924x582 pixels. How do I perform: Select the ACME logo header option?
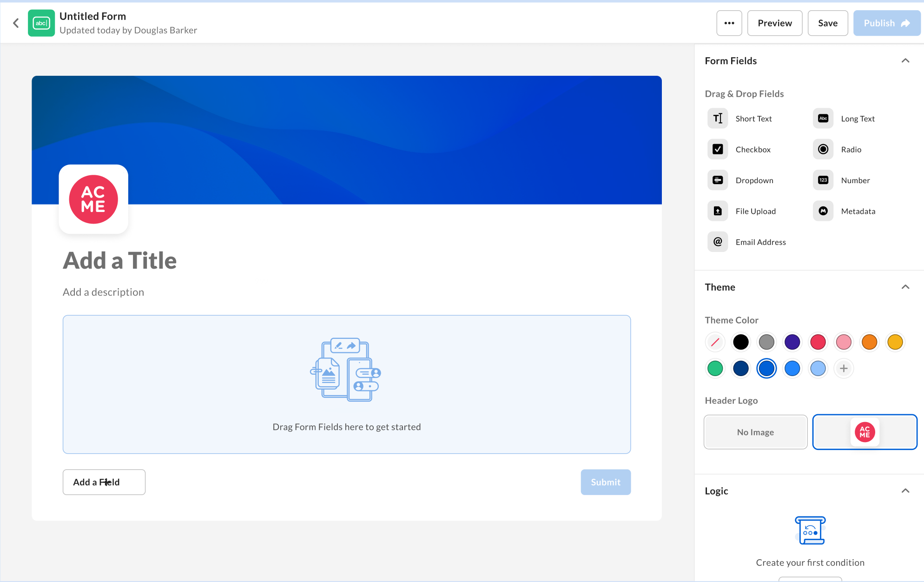[x=865, y=432]
